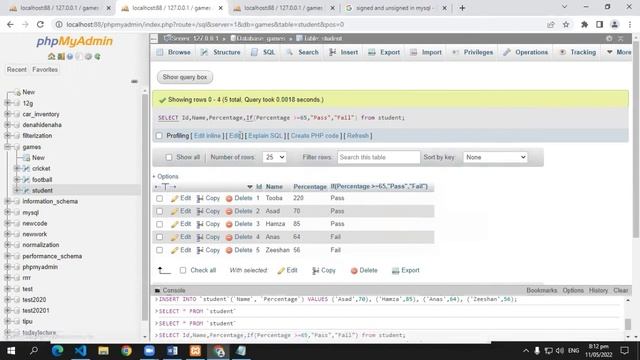Open the Search tab
The width and height of the screenshot is (640, 360).
(x=302, y=52)
